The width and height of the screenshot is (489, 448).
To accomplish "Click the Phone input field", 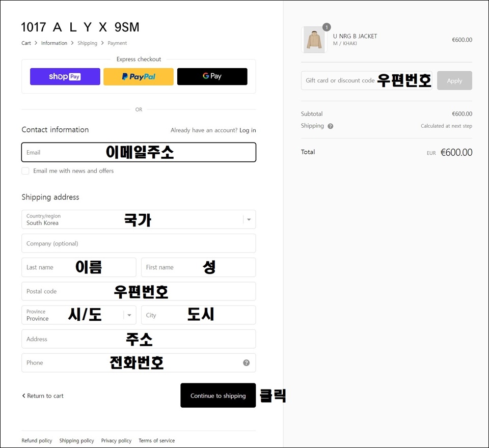I will point(139,362).
